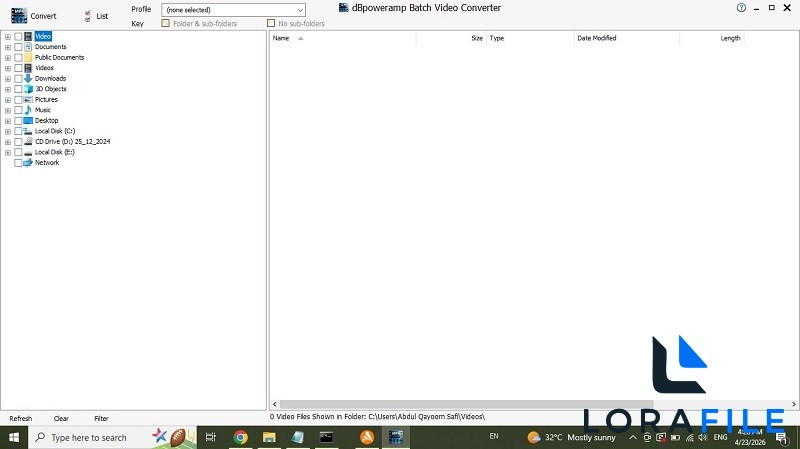Viewport: 800px width, 449px height.
Task: Click the horizontal scrollbar thumb in file list
Action: point(466,404)
